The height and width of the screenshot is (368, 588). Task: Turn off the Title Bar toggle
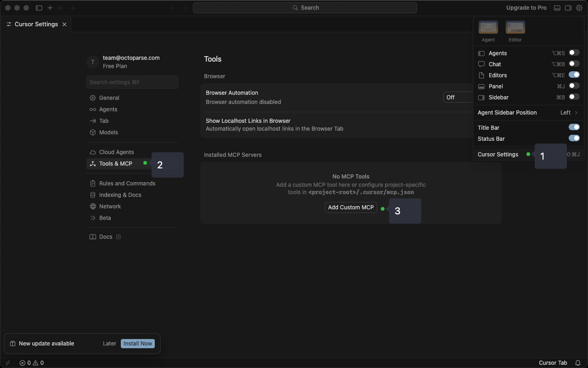[x=574, y=127]
